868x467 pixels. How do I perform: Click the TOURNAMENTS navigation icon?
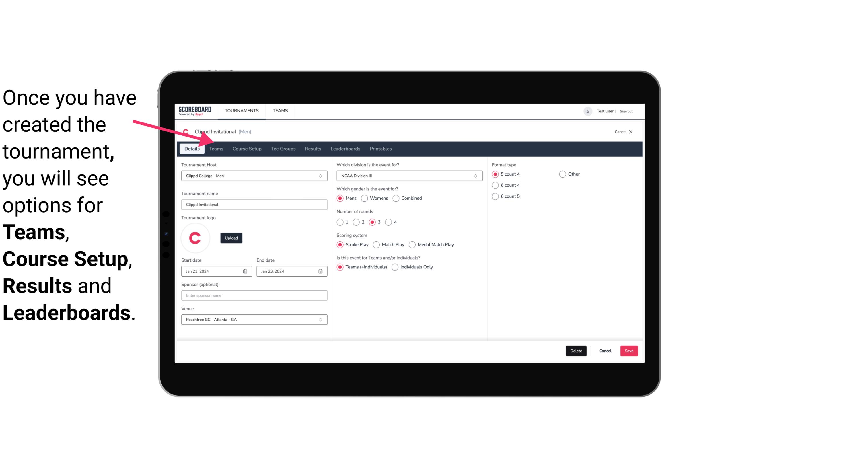click(241, 110)
